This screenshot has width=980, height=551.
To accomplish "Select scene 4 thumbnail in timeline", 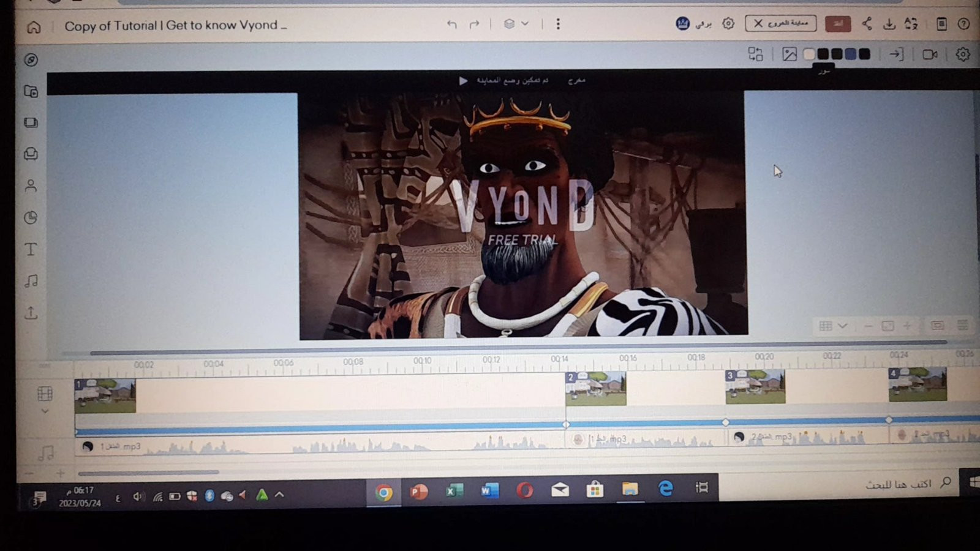I will (918, 384).
